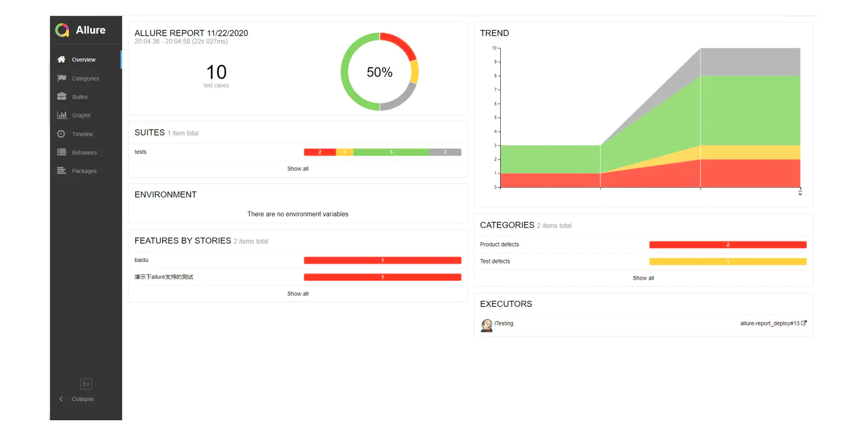Click the yellow broken segment of tests bar
The image size is (868, 430).
click(x=344, y=152)
